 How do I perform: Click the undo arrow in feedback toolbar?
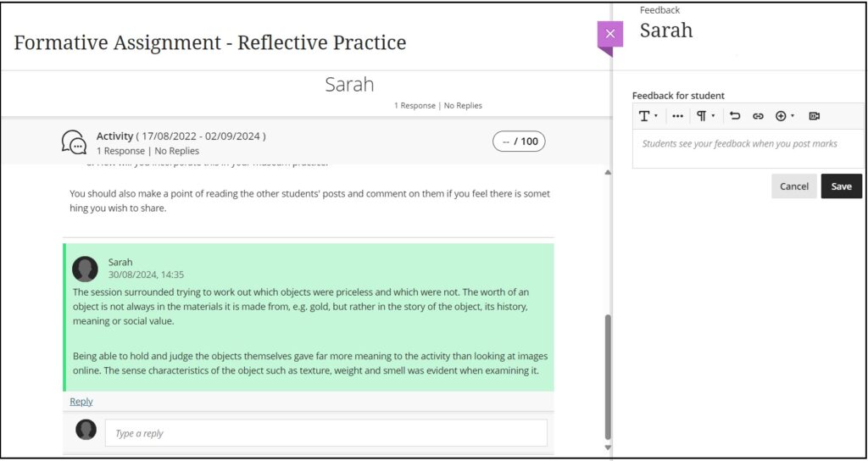click(x=735, y=116)
